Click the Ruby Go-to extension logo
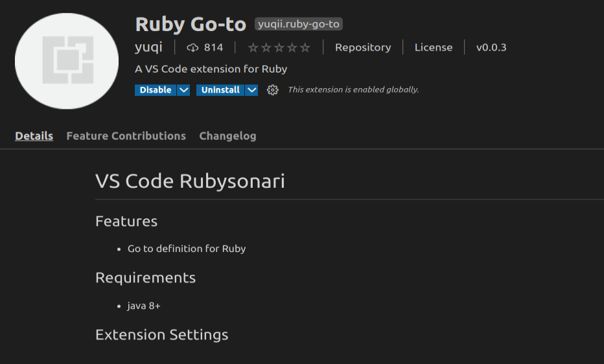 [x=67, y=61]
